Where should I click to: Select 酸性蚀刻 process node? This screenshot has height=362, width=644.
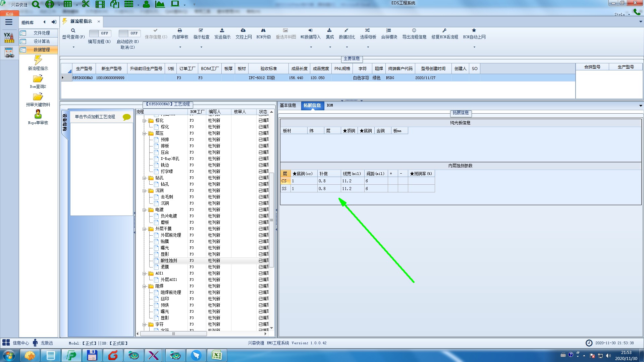coord(169,260)
